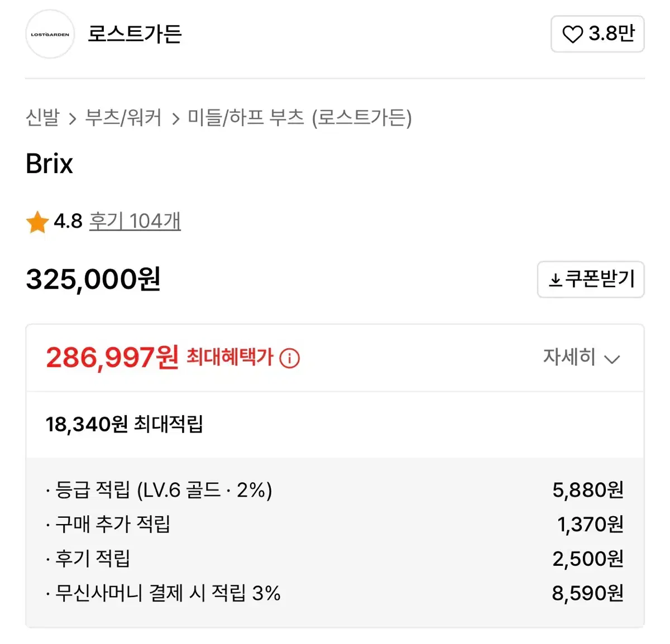Click the chevron after 신발 breadcrumb
Image resolution: width=670 pixels, height=644 pixels.
coord(73,119)
